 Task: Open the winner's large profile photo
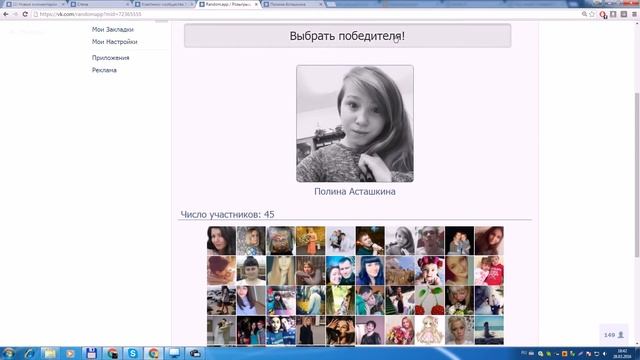[x=355, y=124]
